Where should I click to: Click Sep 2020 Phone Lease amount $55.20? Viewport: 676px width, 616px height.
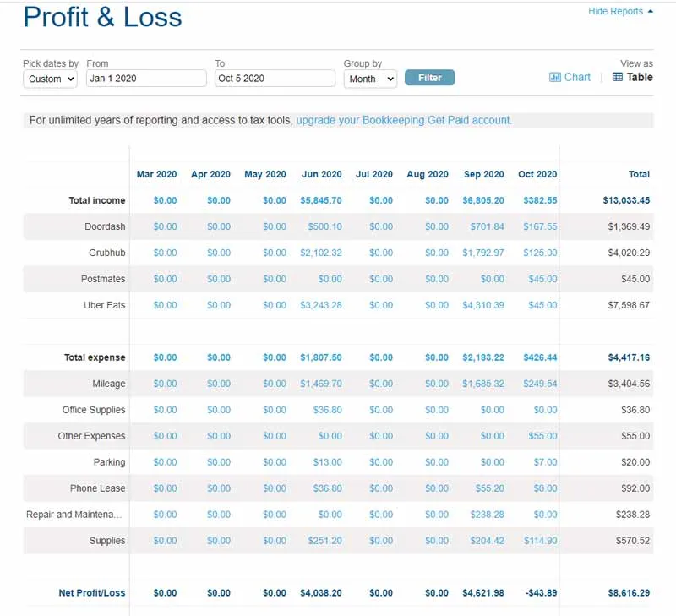pos(489,488)
